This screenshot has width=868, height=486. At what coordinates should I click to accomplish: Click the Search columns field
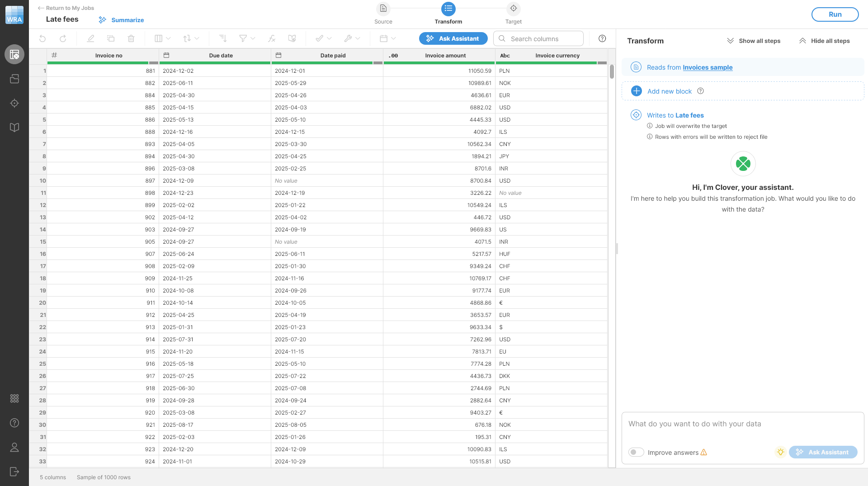point(543,39)
